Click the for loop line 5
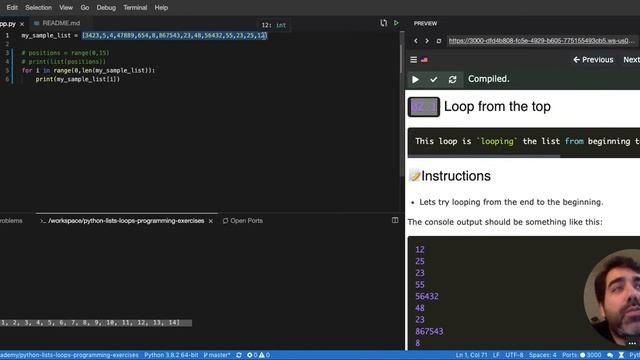640x360 pixels. coord(89,71)
